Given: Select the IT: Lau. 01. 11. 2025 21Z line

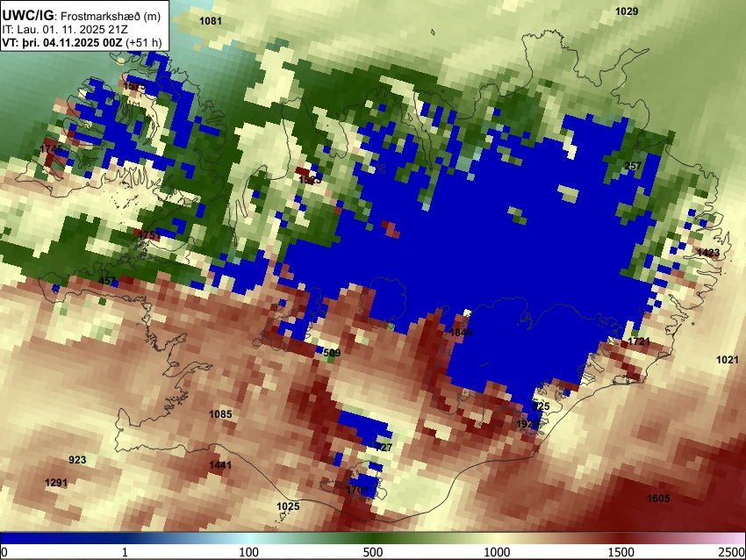Looking at the screenshot, I should point(65,30).
